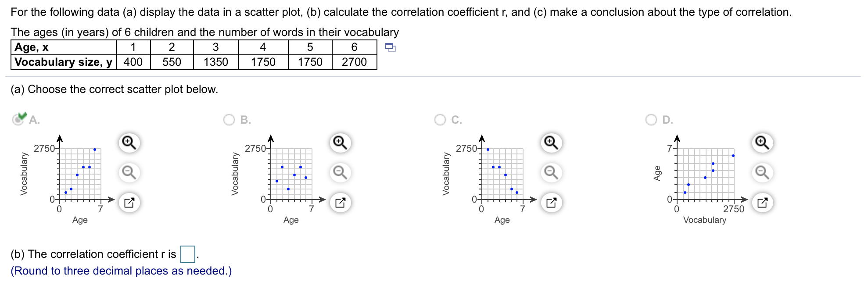This screenshot has height=307, width=868.
Task: Open scatter plot D in popup window
Action: coord(762,203)
